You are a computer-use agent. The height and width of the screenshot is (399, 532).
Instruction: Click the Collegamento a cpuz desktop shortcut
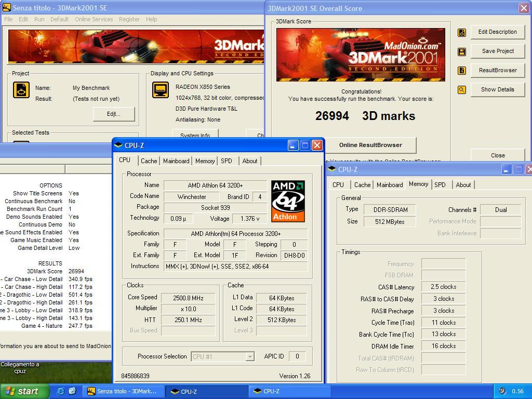(x=20, y=368)
